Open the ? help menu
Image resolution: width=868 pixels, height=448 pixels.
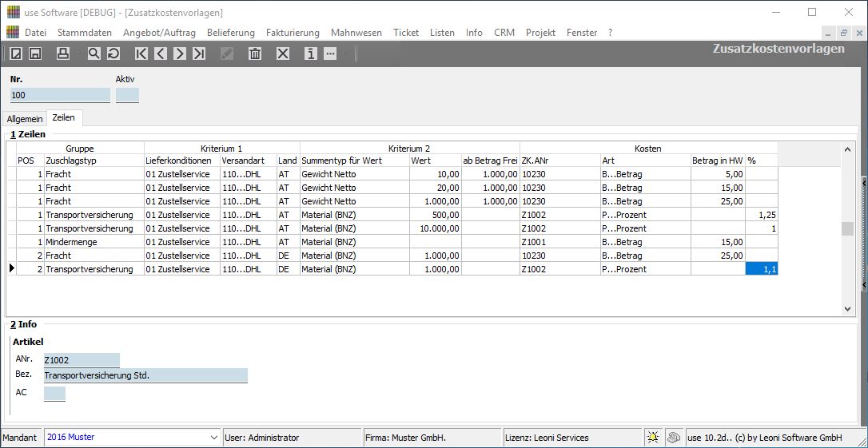pyautogui.click(x=610, y=33)
